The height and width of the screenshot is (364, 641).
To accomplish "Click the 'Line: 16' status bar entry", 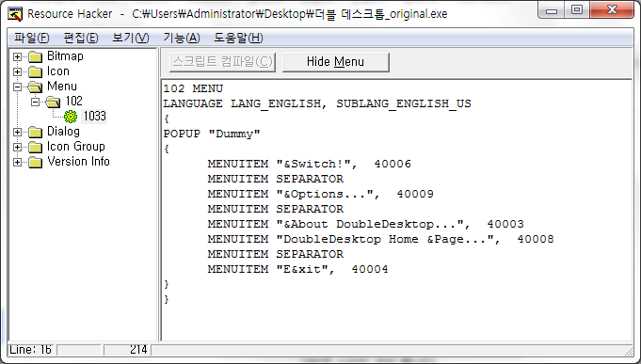I will (x=31, y=350).
